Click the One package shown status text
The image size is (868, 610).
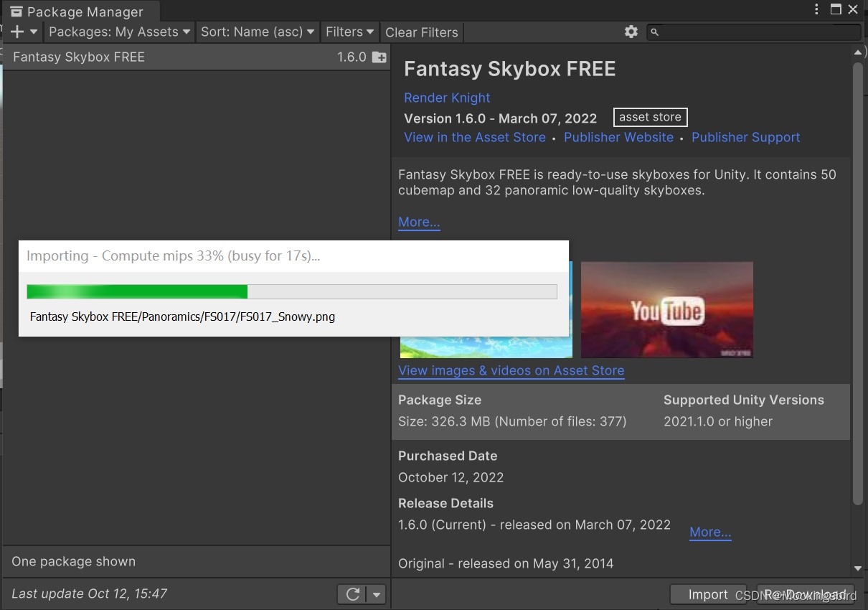click(73, 561)
